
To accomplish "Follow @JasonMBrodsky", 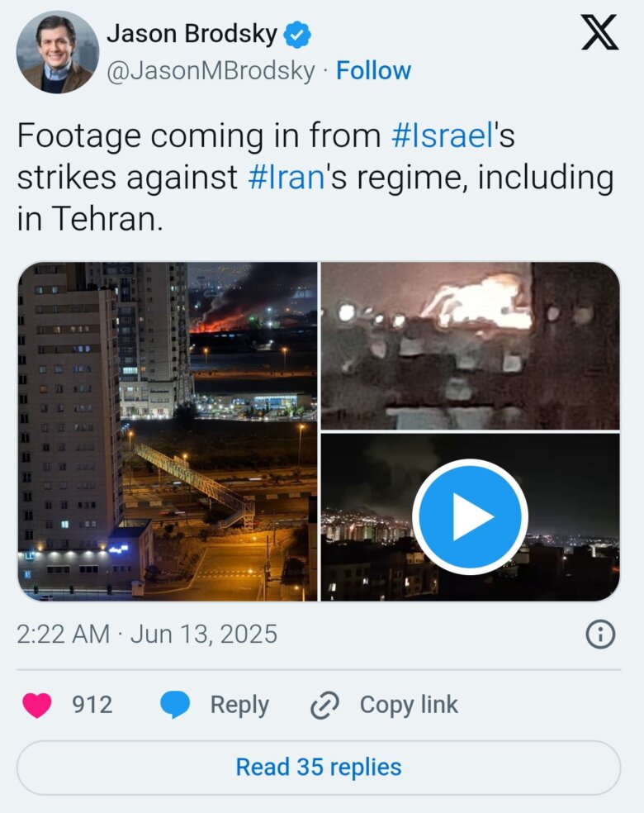I will (373, 70).
